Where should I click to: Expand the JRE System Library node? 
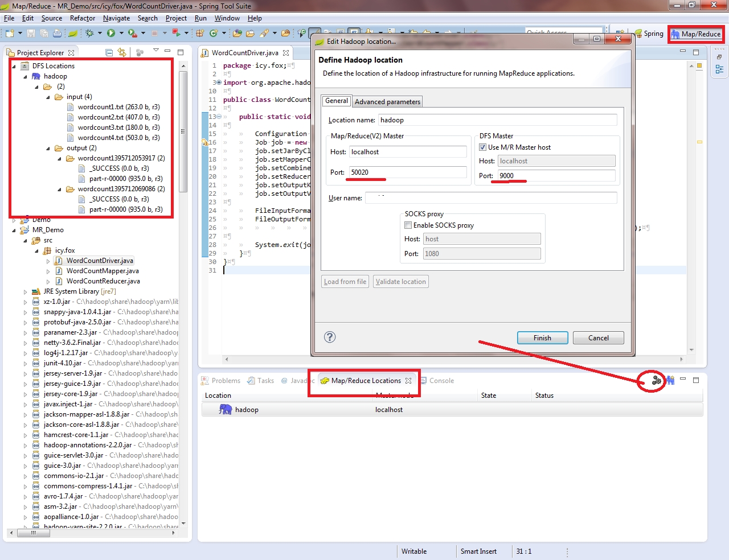tap(26, 292)
